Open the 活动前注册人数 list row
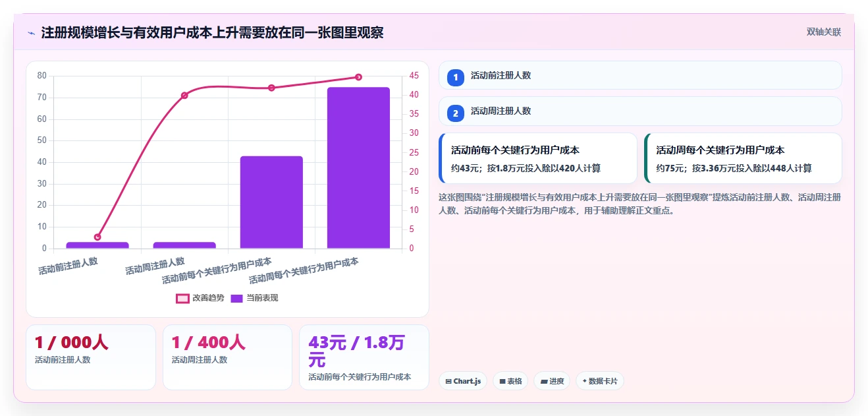 coord(640,75)
